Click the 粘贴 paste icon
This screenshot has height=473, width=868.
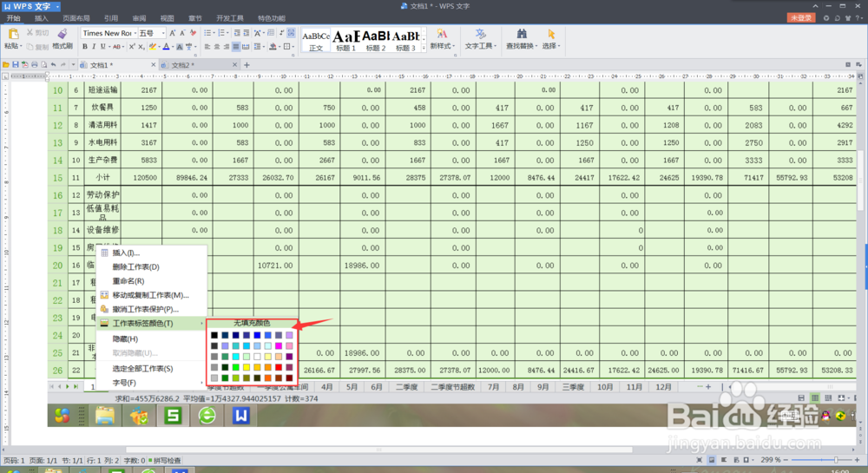pos(13,35)
